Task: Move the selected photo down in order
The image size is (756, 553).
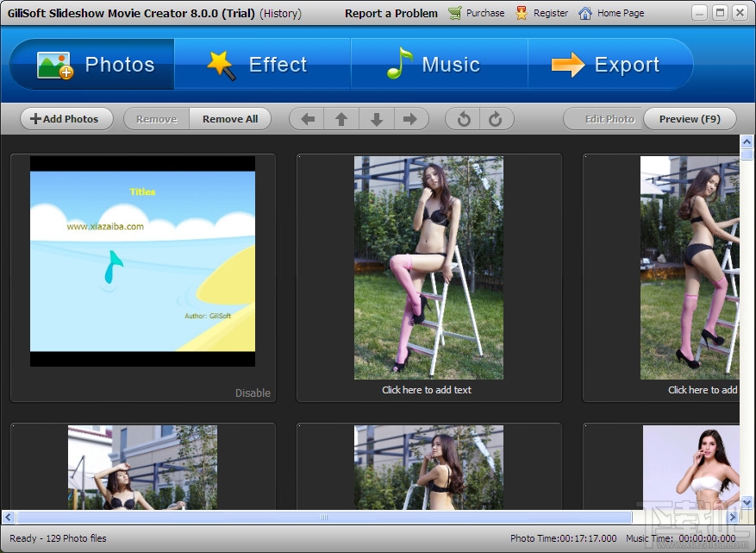Action: (376, 119)
